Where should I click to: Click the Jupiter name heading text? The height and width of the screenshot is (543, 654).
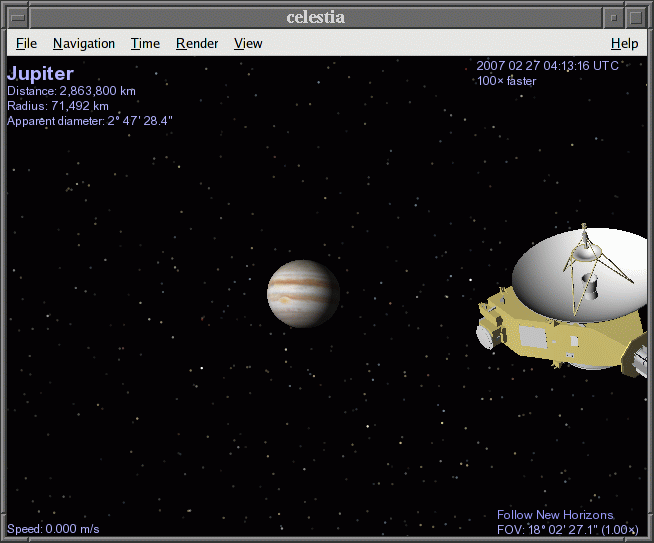pyautogui.click(x=40, y=74)
